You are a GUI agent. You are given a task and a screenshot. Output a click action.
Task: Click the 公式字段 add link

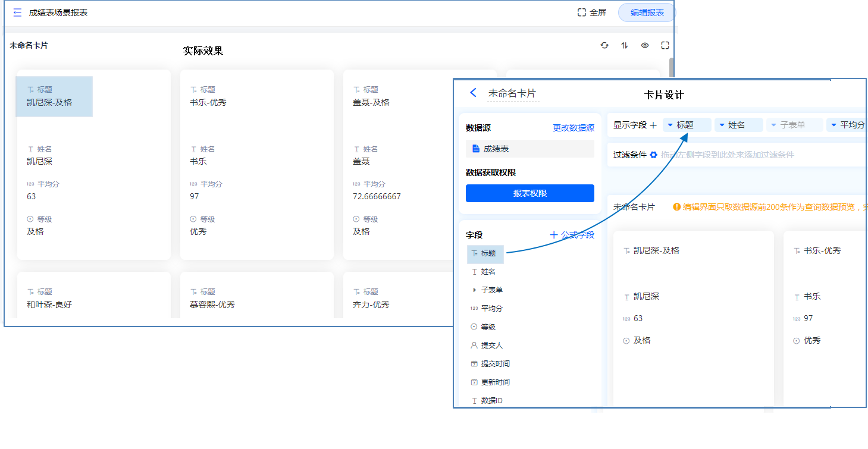click(x=572, y=235)
